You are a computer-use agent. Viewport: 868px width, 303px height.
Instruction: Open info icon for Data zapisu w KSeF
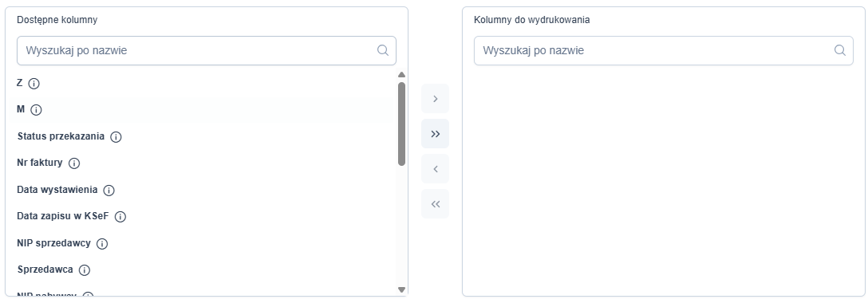tap(120, 217)
